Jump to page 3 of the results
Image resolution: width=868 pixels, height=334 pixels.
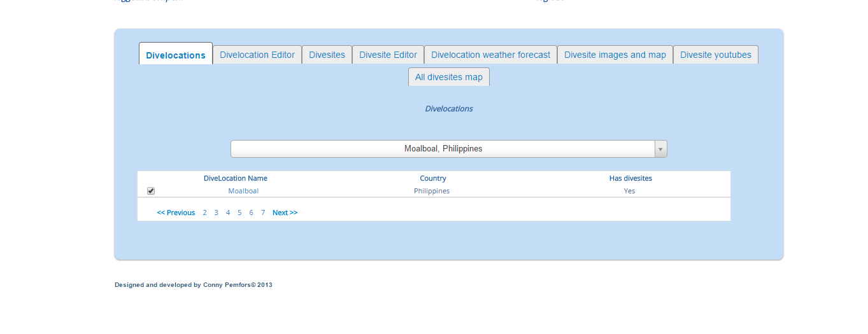[216, 212]
